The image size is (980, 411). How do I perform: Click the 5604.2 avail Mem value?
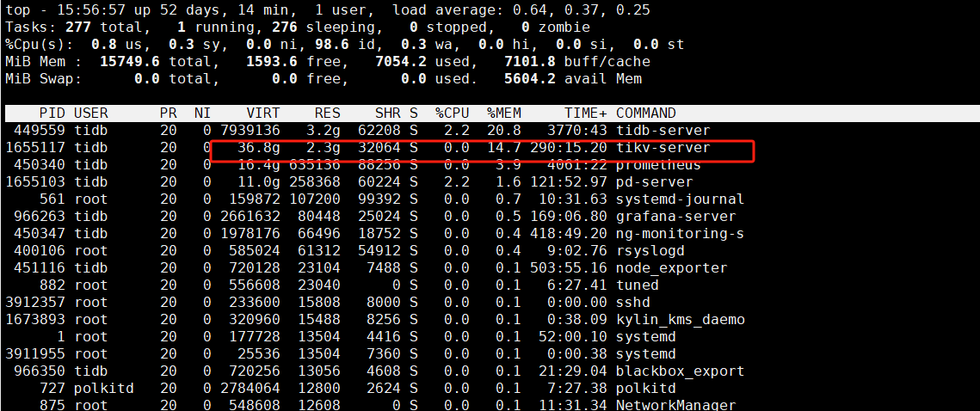pyautogui.click(x=530, y=79)
